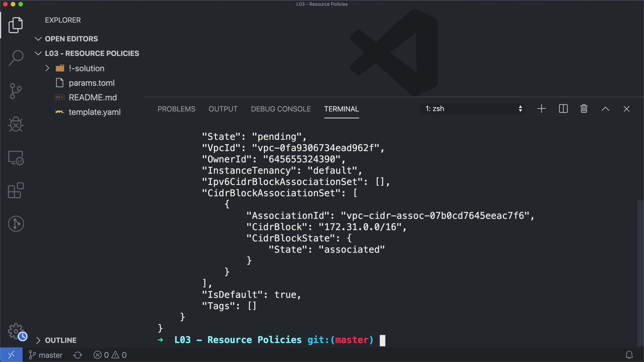Switch to the Problems tab
The width and height of the screenshot is (644, 362).
(x=176, y=109)
